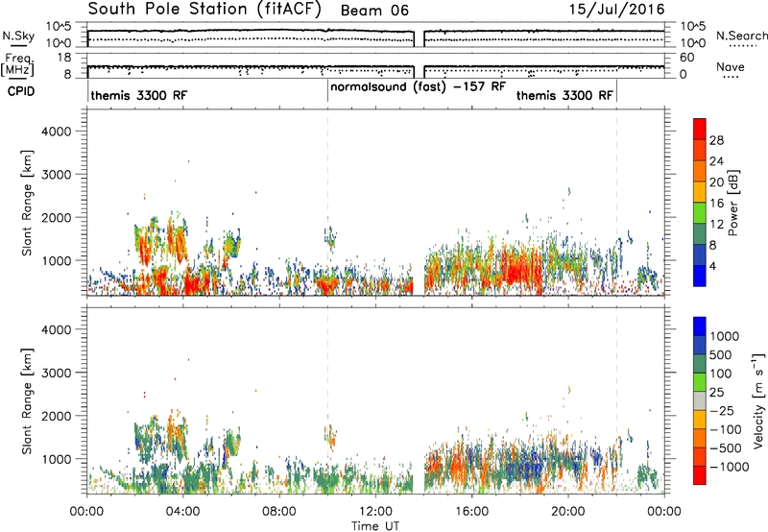This screenshot has height=532, width=768.
Task: Pick the red top segment of the Power colorbar
Action: (700, 129)
